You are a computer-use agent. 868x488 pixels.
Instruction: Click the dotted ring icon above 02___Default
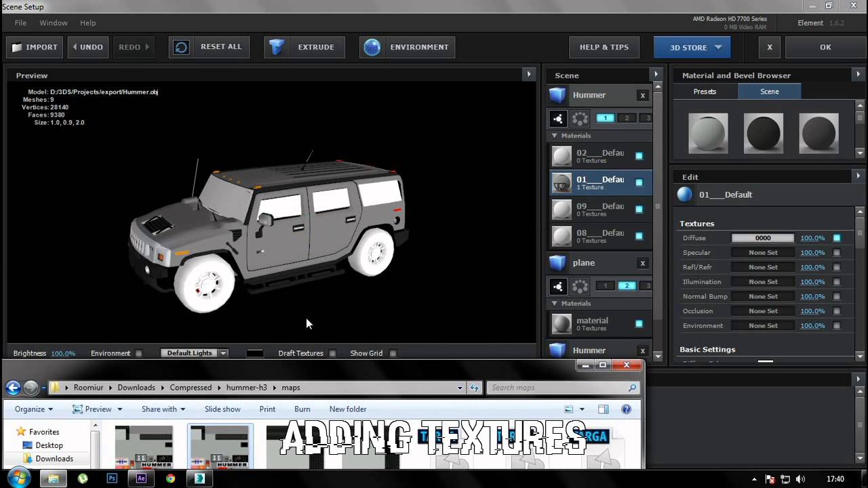pyautogui.click(x=580, y=119)
